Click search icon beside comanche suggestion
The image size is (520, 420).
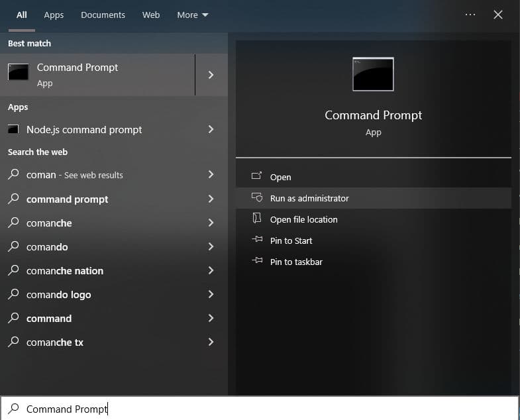(14, 223)
